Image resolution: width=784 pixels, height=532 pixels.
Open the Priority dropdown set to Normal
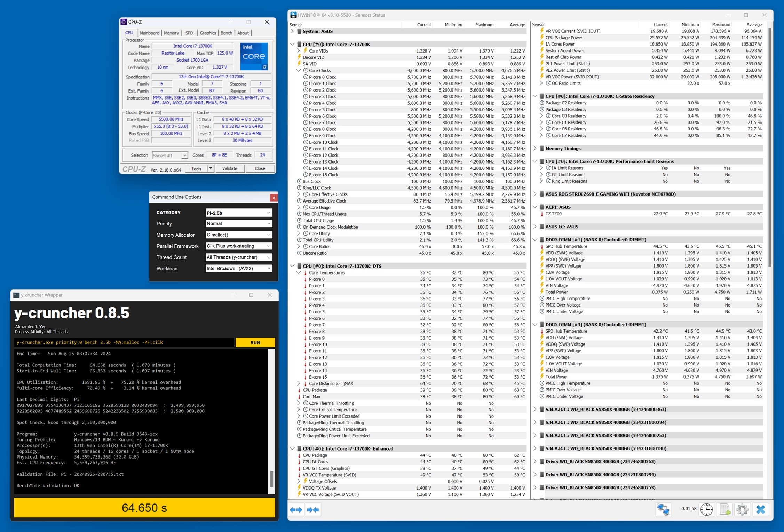(x=239, y=224)
